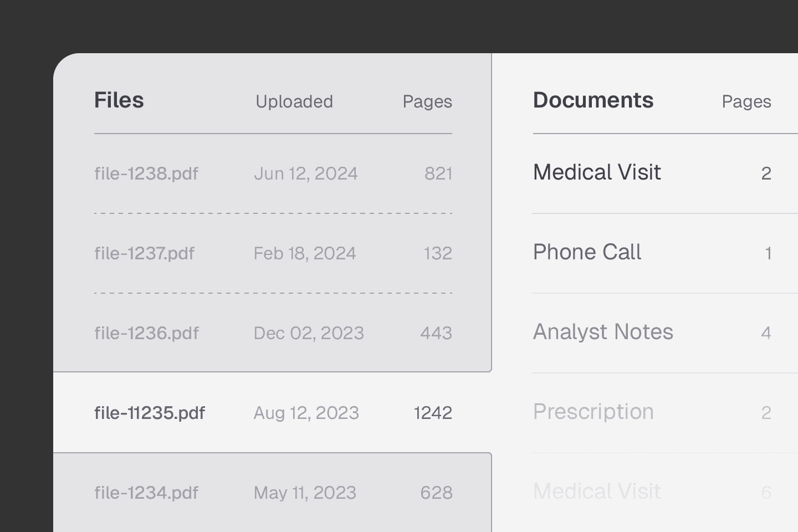Sort by the Uploaded column header
Screen dimensions: 798x532
coord(294,101)
